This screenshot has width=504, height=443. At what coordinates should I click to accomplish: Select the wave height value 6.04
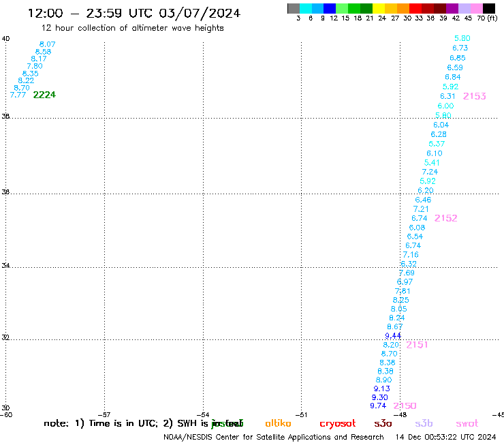point(441,125)
